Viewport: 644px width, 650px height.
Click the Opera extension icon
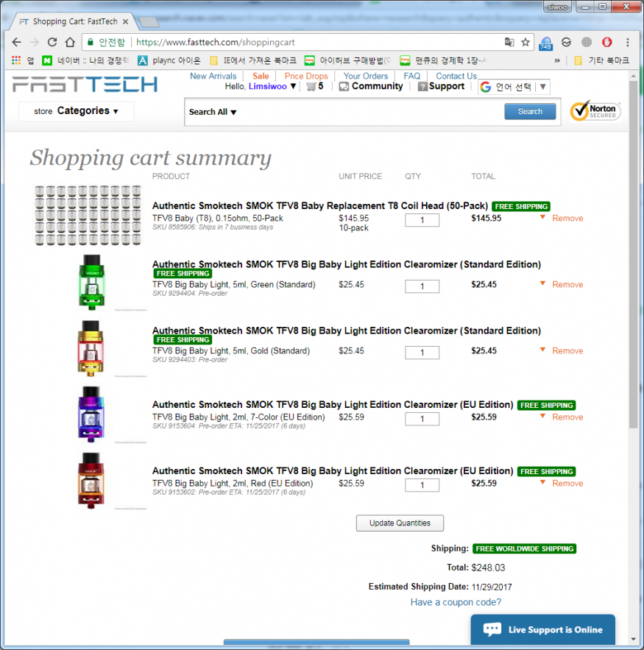(x=607, y=43)
